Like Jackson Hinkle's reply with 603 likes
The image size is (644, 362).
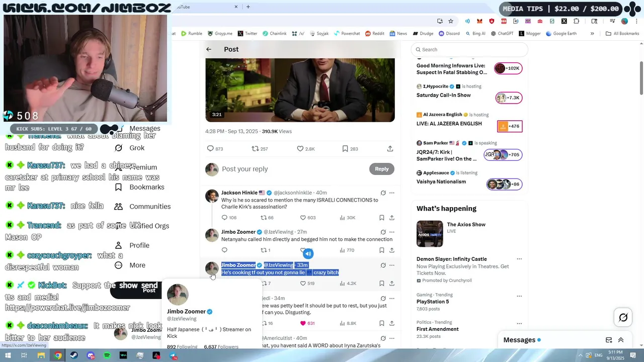click(x=303, y=218)
